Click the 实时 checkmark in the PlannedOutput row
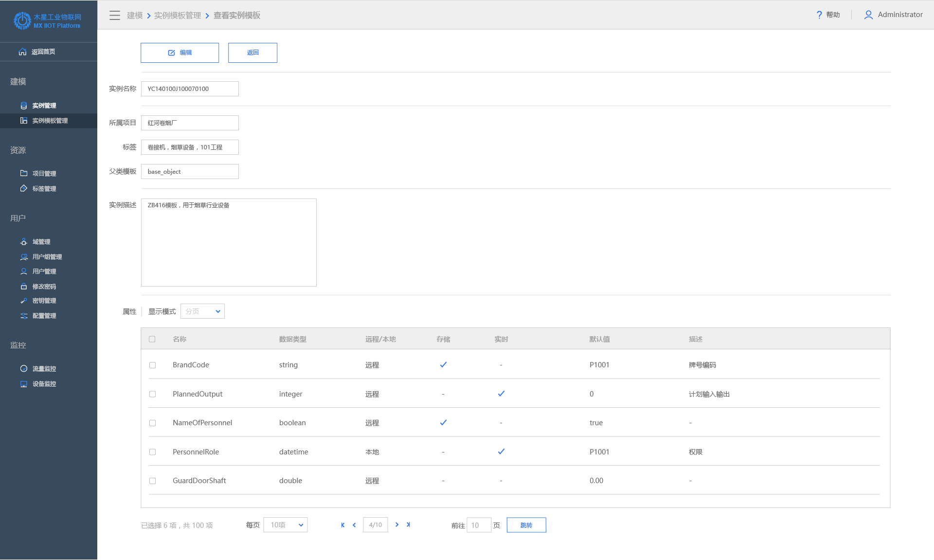934x560 pixels. (501, 394)
